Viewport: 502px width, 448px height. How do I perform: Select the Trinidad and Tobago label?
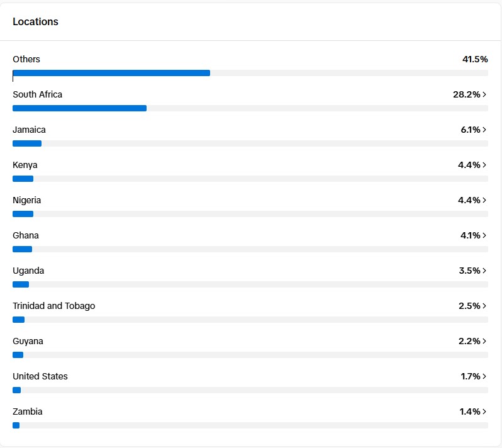(x=53, y=306)
